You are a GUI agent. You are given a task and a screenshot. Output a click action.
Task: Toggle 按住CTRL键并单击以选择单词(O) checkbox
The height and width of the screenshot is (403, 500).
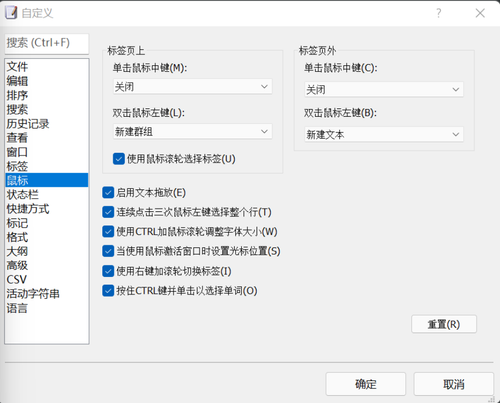coord(108,291)
